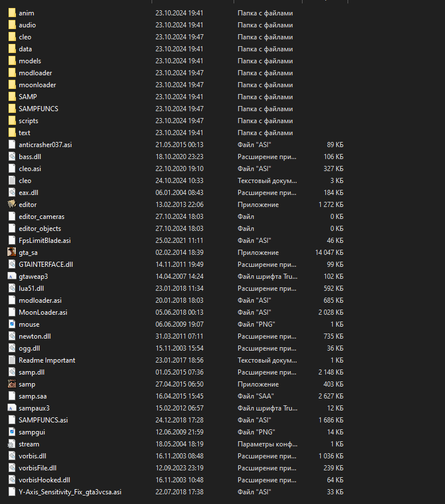Select the sampaux3 font file icon
The height and width of the screenshot is (504, 445).
coord(12,408)
